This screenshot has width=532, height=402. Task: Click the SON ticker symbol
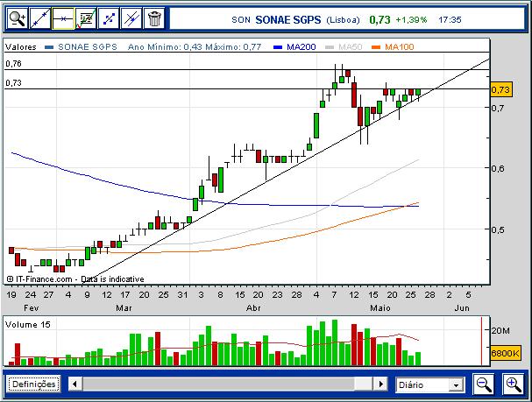tap(241, 19)
